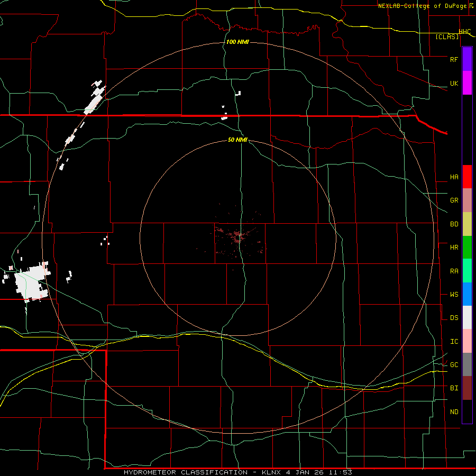Click the 100 NMI range ring label
Image resolution: width=476 pixels, height=476 pixels.
point(237,42)
